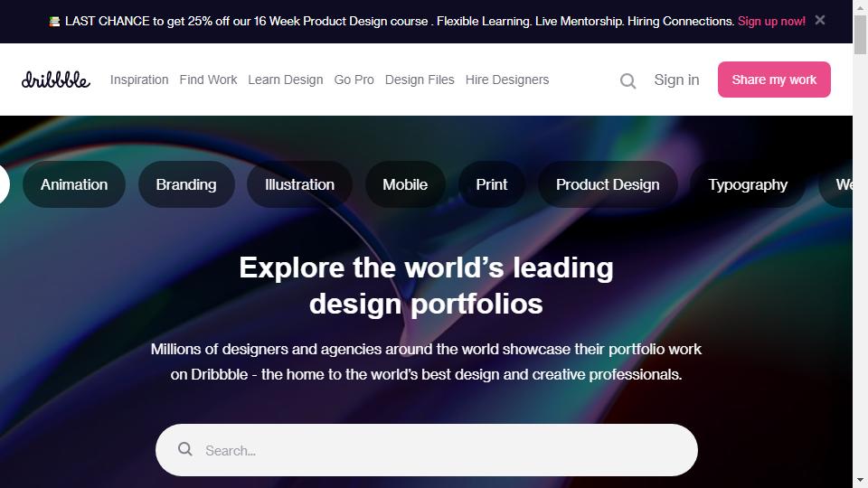Open the Find Work menu
This screenshot has width=868, height=488.
click(x=208, y=80)
